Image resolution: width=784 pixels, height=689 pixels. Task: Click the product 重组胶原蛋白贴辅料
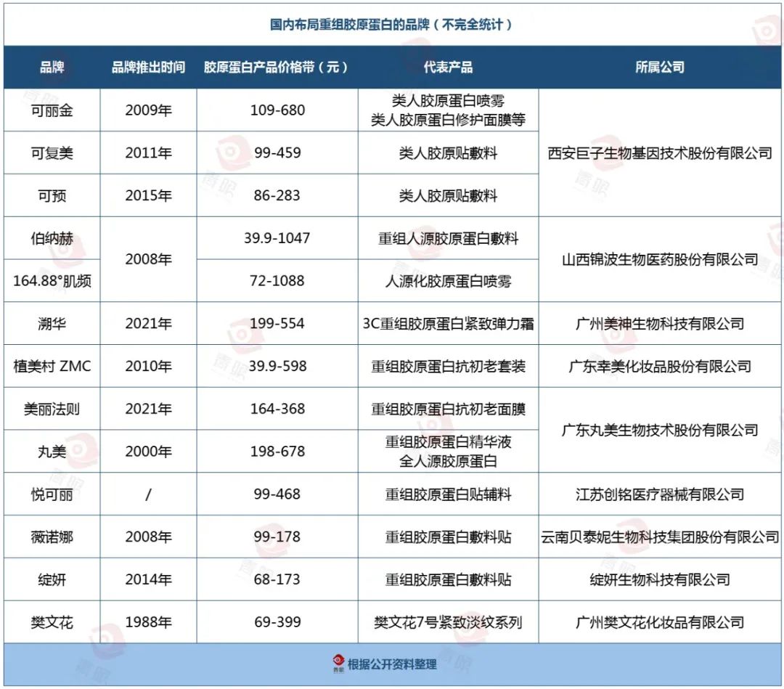[x=448, y=494]
